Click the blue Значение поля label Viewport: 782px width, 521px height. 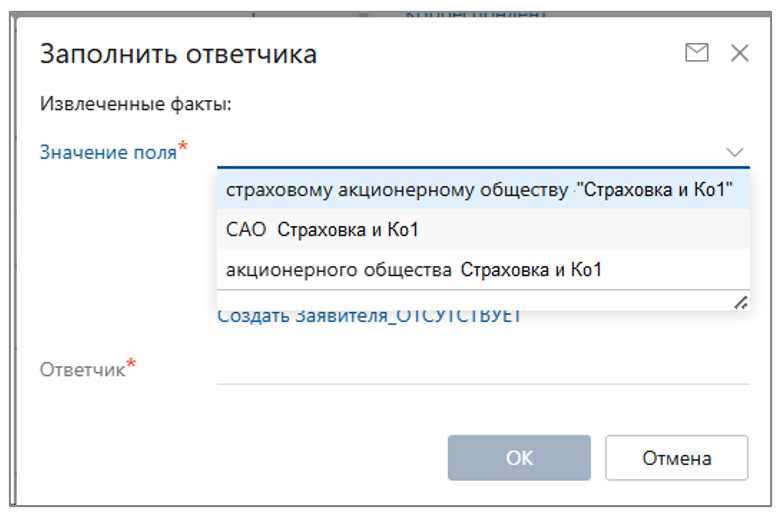(x=108, y=152)
